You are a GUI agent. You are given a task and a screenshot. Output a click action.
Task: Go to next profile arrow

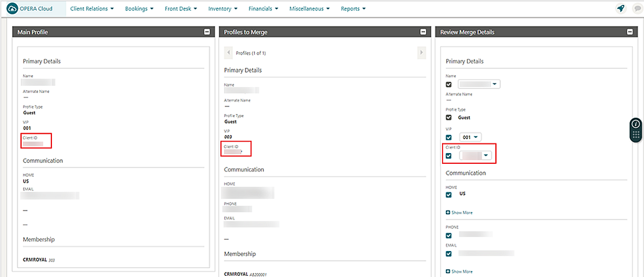pos(421,53)
